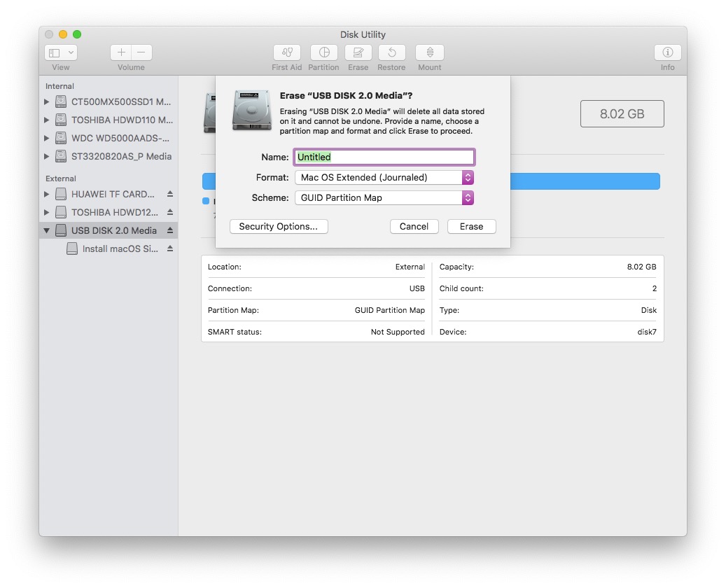Open the Scheme dropdown GUID Partition Map
The image size is (726, 588).
pyautogui.click(x=384, y=197)
